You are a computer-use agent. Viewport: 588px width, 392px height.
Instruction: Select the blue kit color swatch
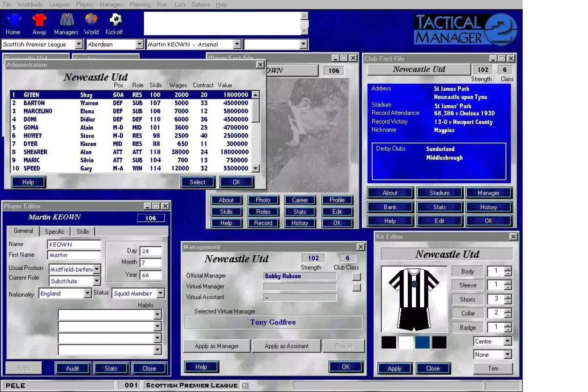pyautogui.click(x=422, y=342)
